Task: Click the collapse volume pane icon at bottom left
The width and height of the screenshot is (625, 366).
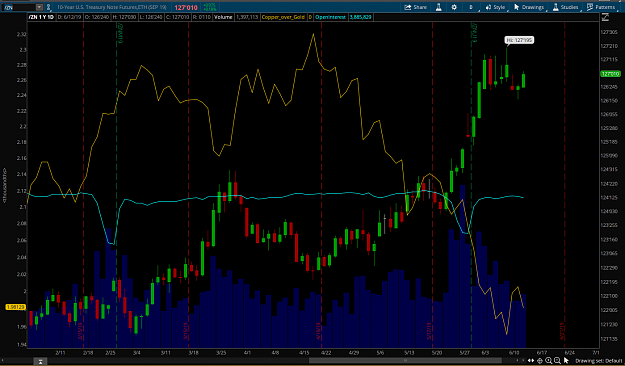Action: tap(40, 361)
